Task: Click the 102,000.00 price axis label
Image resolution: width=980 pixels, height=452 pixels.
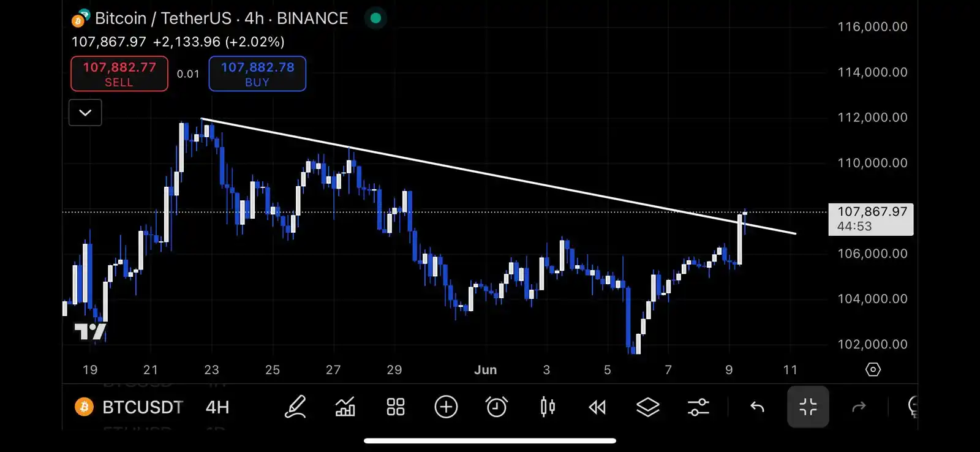Action: (x=872, y=344)
